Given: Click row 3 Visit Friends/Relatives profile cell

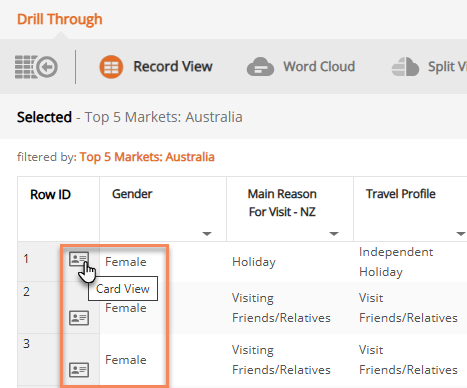Looking at the screenshot, I should 408,360.
